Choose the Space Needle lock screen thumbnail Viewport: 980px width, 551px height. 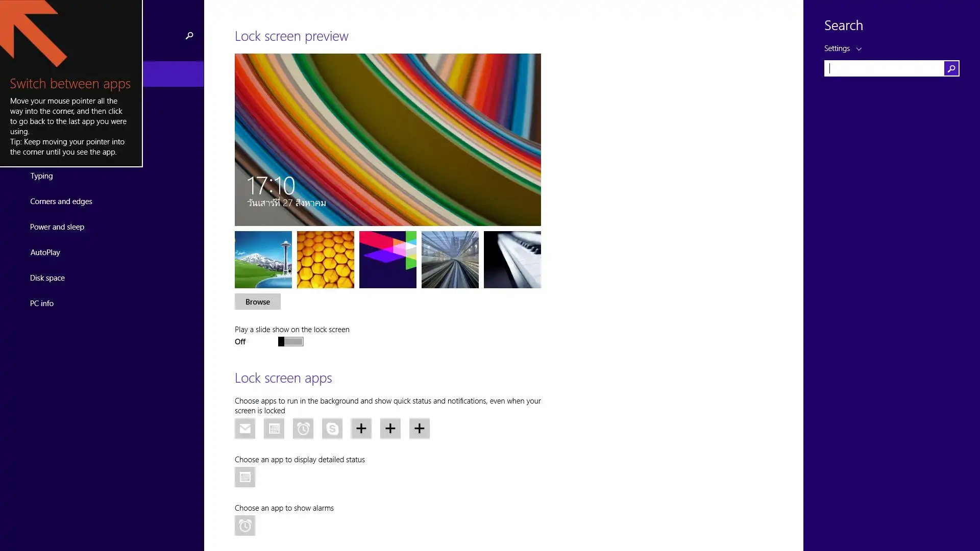coord(263,260)
